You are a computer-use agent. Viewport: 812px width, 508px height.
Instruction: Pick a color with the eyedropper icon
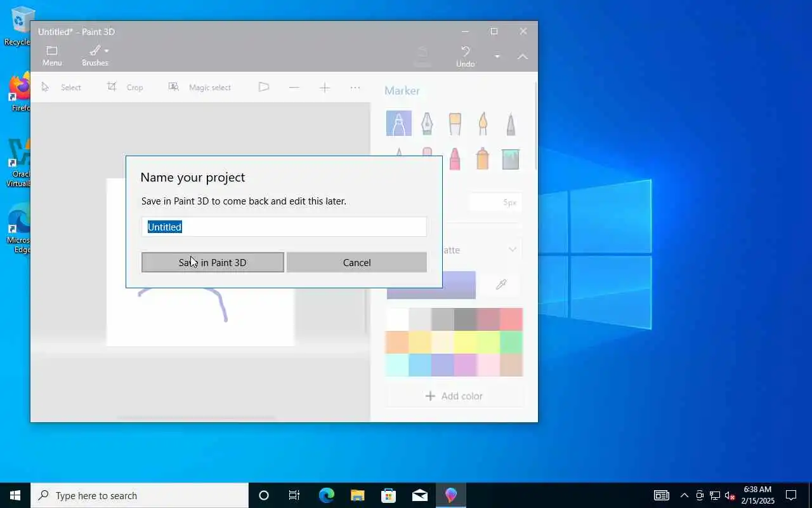[501, 285]
